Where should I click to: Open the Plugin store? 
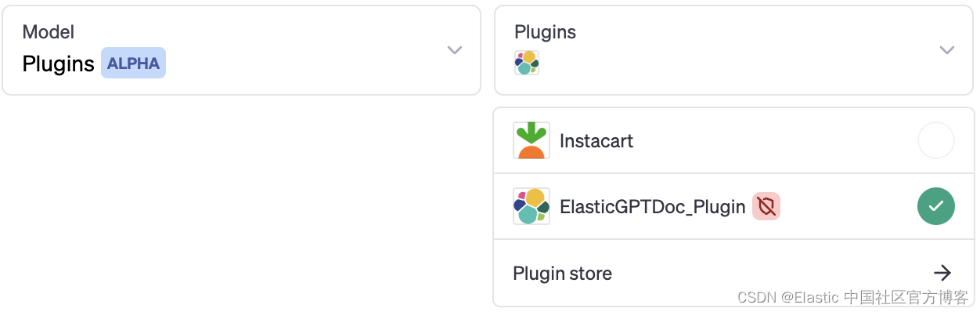[x=733, y=273]
